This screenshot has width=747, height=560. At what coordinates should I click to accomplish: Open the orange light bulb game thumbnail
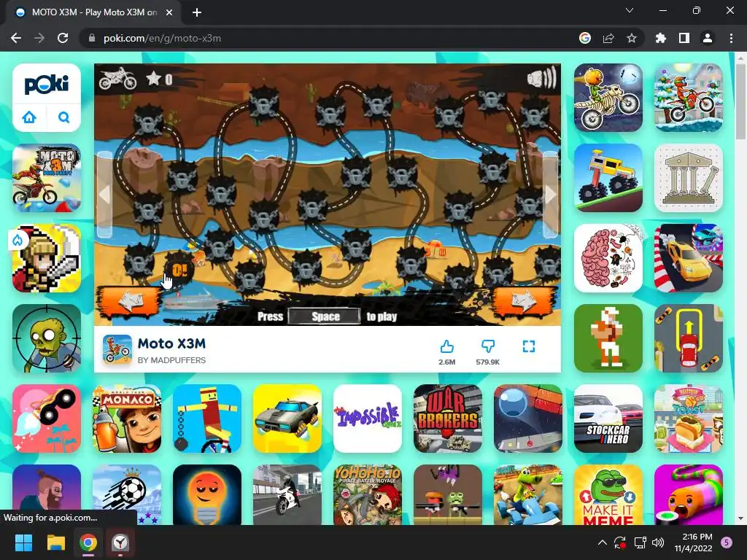point(207,495)
